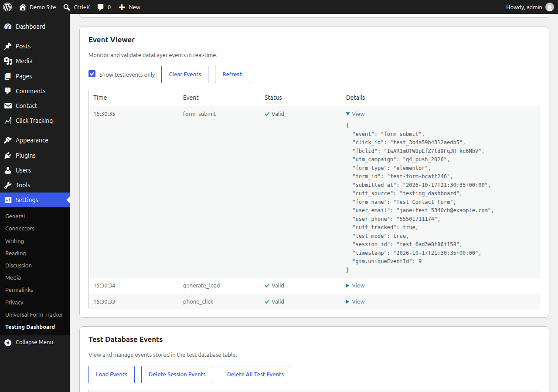Open the admin user avatar
The width and height of the screenshot is (558, 392).
(550, 7)
